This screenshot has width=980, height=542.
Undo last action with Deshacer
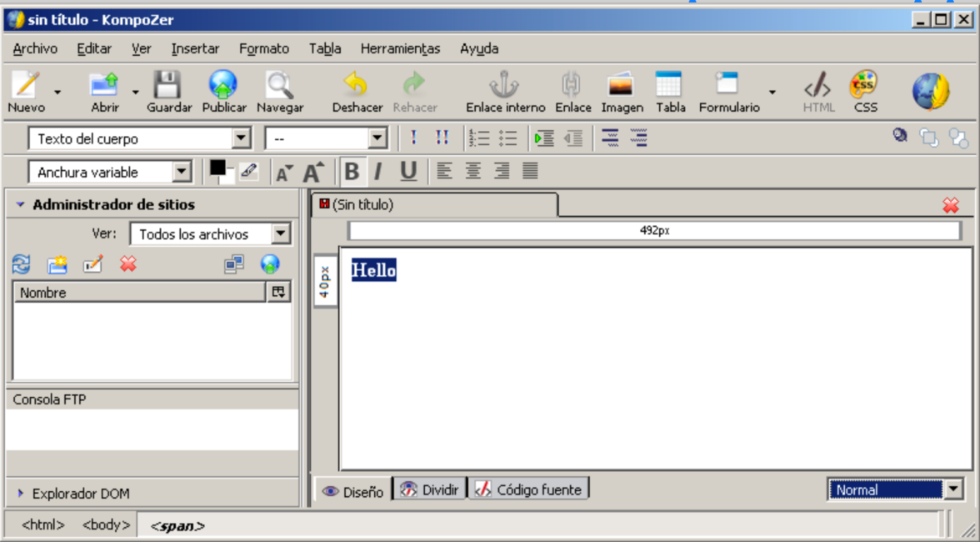coord(357,92)
